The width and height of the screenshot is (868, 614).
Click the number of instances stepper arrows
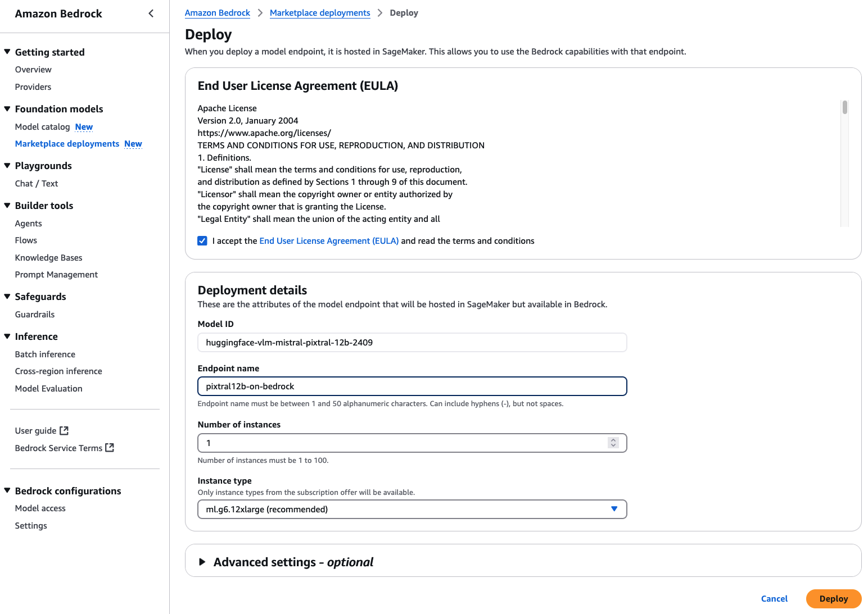pos(613,443)
